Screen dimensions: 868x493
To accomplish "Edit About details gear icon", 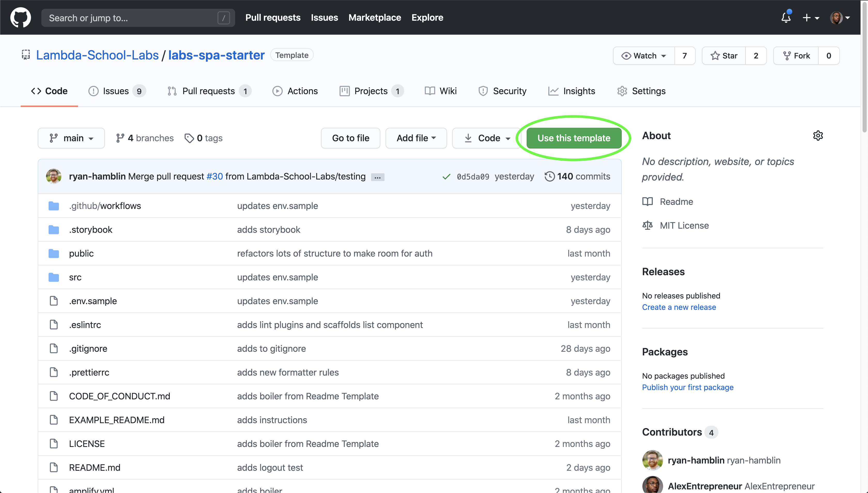I will [818, 136].
